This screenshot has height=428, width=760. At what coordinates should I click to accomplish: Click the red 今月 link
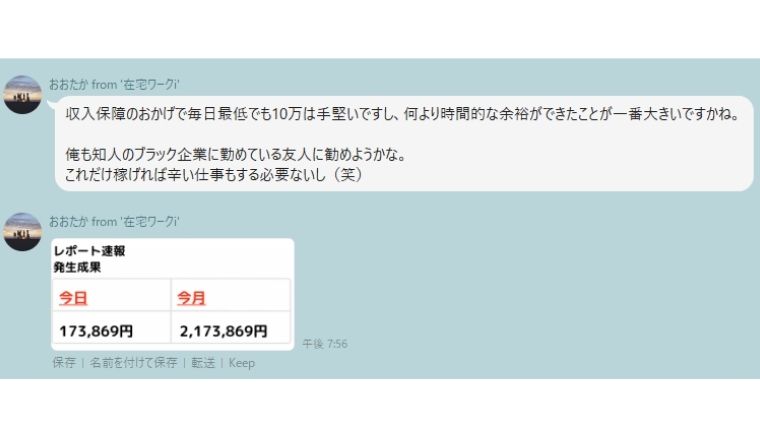pos(191,298)
